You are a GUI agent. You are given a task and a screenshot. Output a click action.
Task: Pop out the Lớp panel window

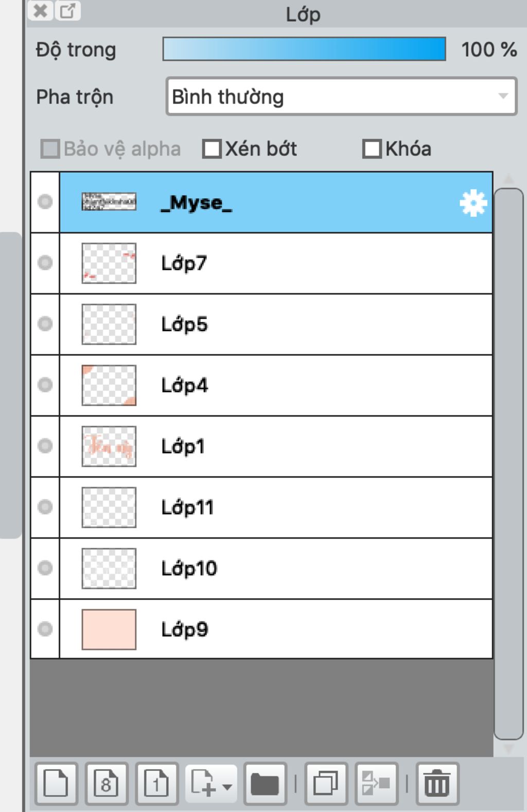(68, 10)
